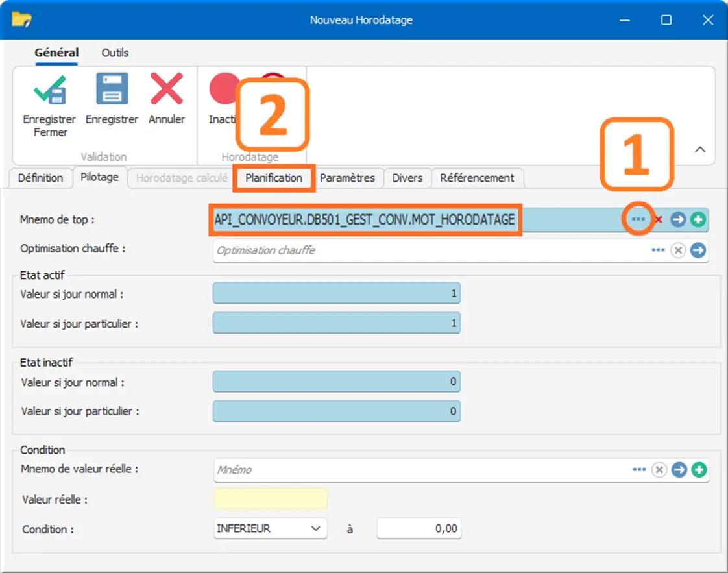Image resolution: width=728 pixels, height=573 pixels.
Task: Clear Mnemo de valeur réelle X icon
Action: click(x=659, y=469)
